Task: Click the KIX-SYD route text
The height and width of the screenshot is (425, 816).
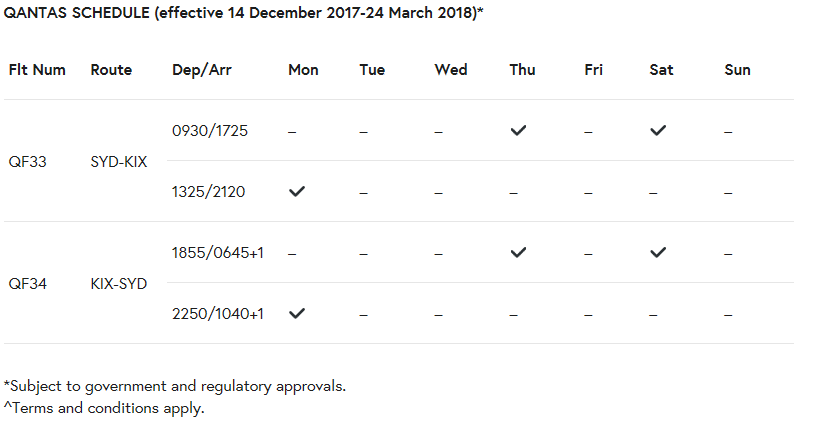Action: 119,284
